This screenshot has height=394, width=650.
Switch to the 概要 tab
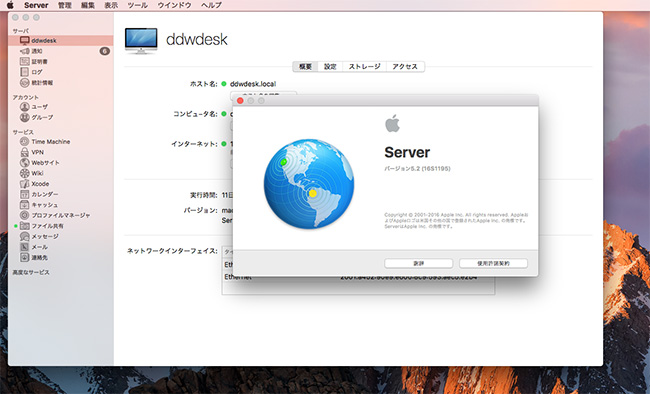(306, 66)
